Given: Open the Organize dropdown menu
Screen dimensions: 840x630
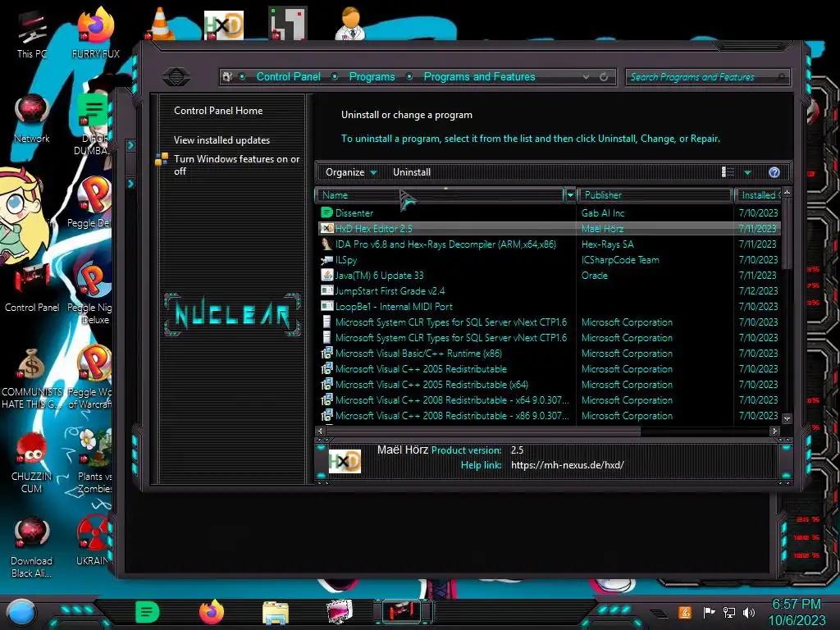Looking at the screenshot, I should point(351,172).
